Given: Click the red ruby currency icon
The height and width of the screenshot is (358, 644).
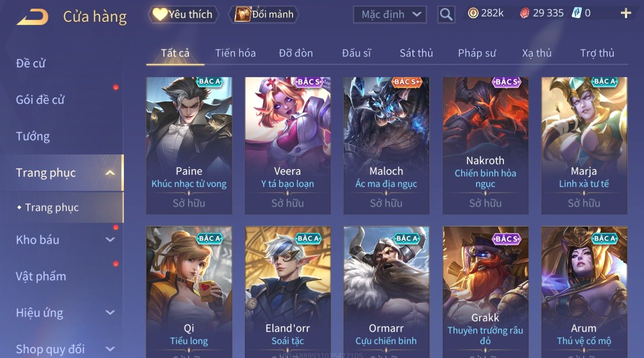Looking at the screenshot, I should coord(524,14).
